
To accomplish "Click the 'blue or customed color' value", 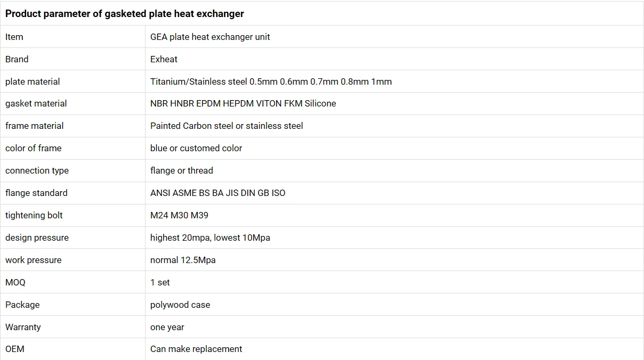I will (196, 148).
